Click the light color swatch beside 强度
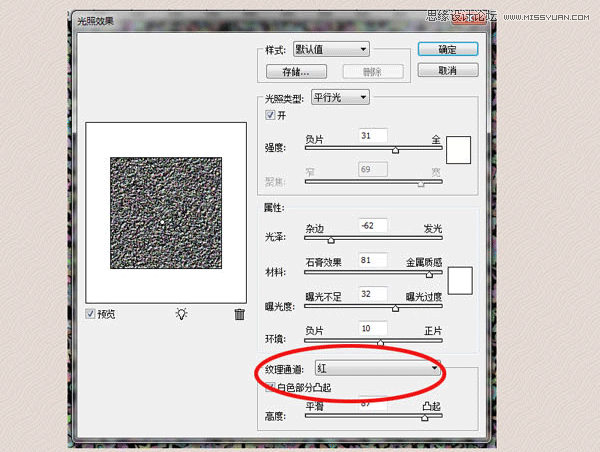 point(459,149)
